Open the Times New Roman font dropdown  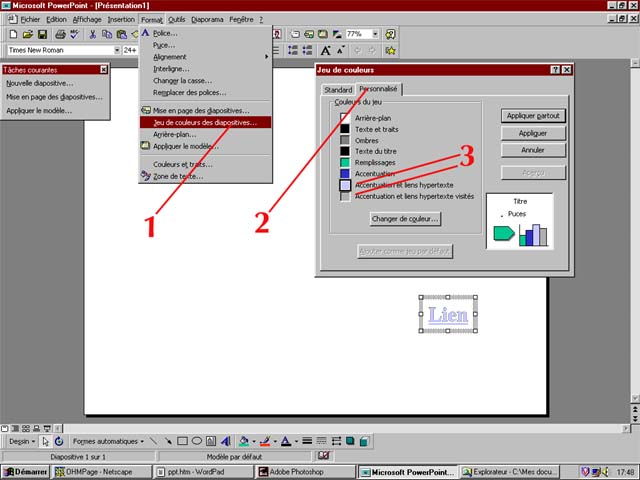click(x=117, y=50)
